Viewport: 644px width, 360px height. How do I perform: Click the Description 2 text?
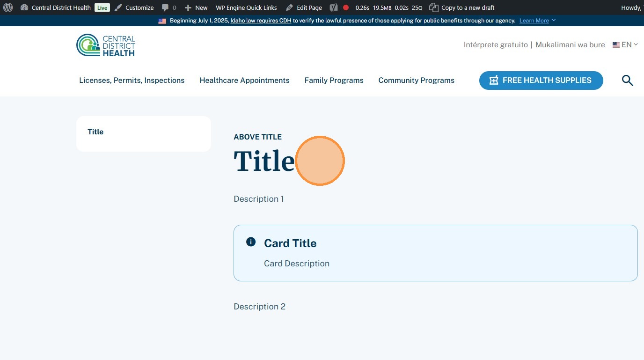click(x=259, y=307)
